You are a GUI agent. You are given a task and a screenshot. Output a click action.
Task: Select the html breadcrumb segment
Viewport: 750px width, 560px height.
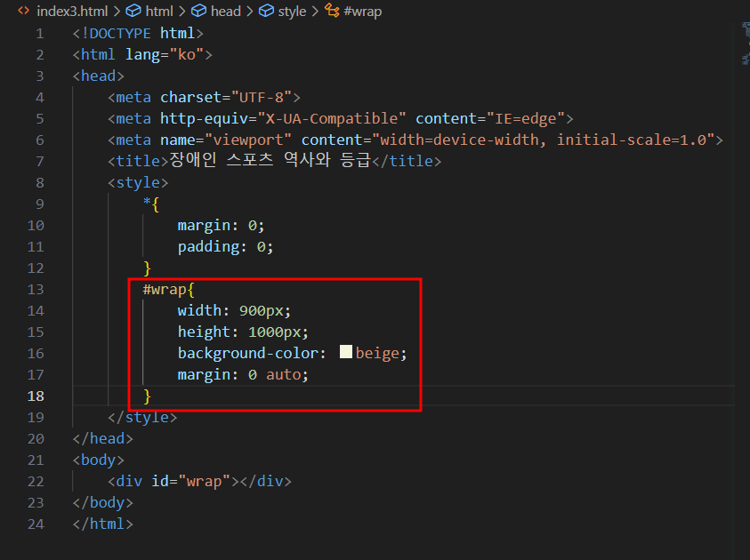[159, 11]
